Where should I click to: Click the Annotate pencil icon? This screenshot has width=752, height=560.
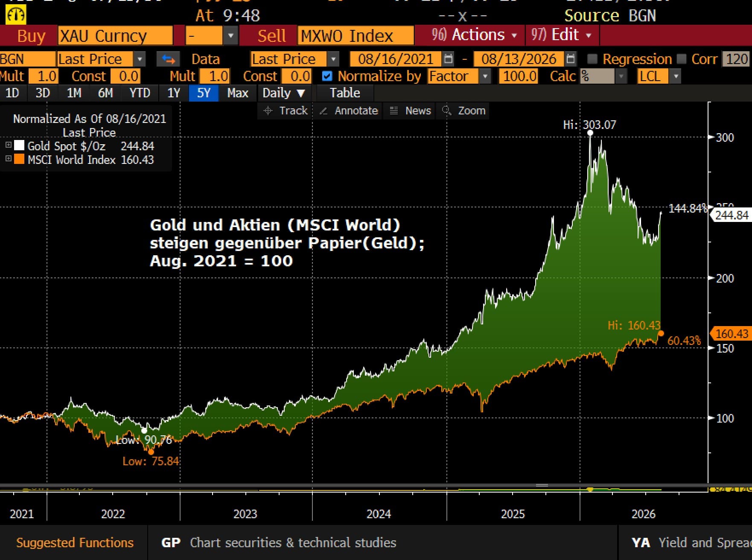pyautogui.click(x=324, y=111)
